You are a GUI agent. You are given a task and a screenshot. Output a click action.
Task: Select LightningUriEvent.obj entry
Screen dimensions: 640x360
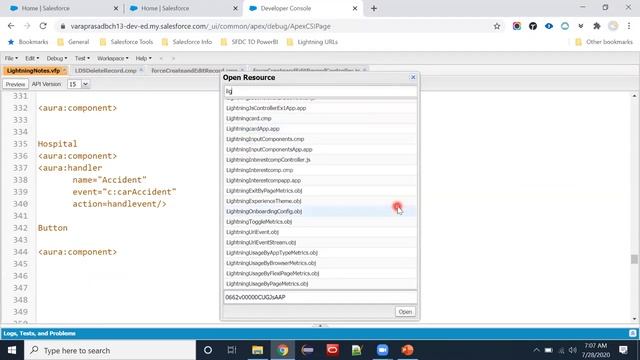tap(320, 232)
